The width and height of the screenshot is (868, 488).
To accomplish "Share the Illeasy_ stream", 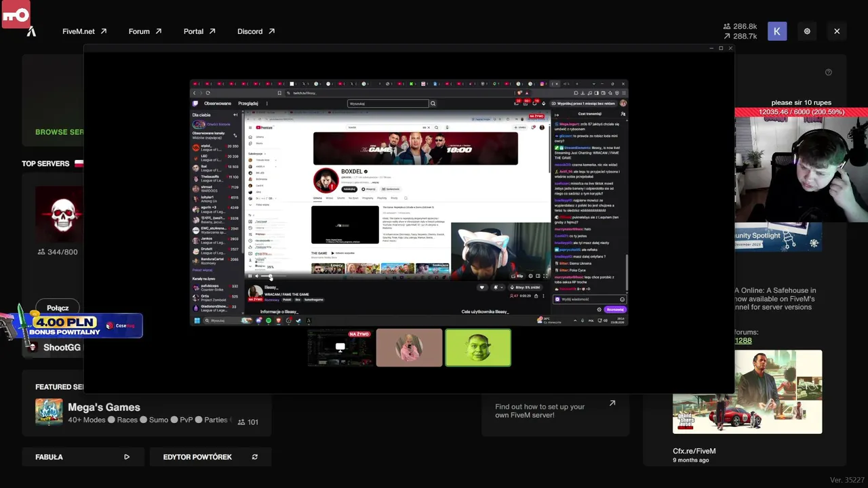I will coord(536,296).
